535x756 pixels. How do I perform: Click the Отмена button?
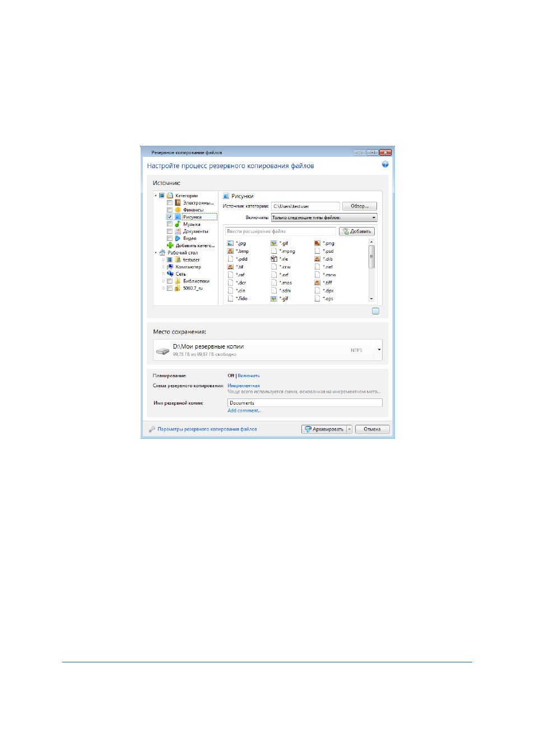click(372, 429)
